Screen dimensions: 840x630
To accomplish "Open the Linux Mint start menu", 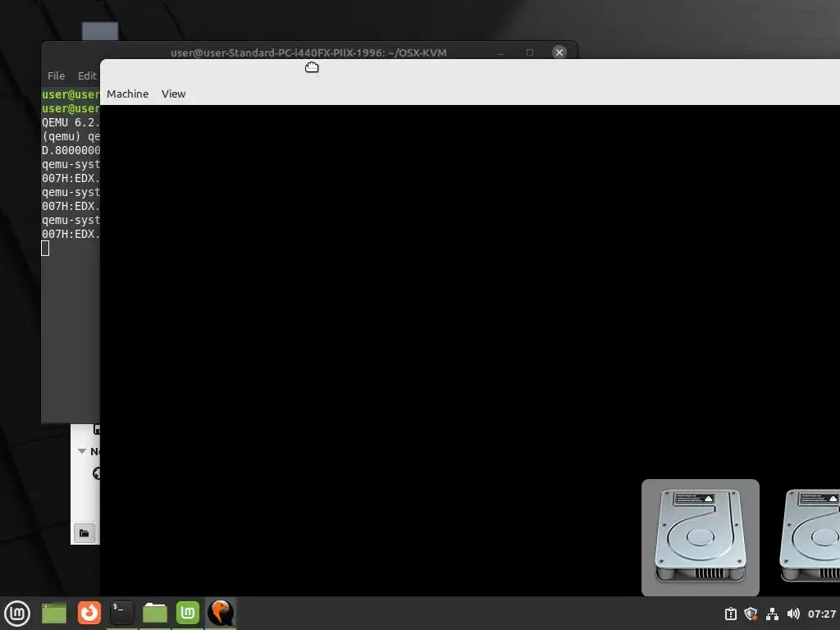I will (x=17, y=613).
